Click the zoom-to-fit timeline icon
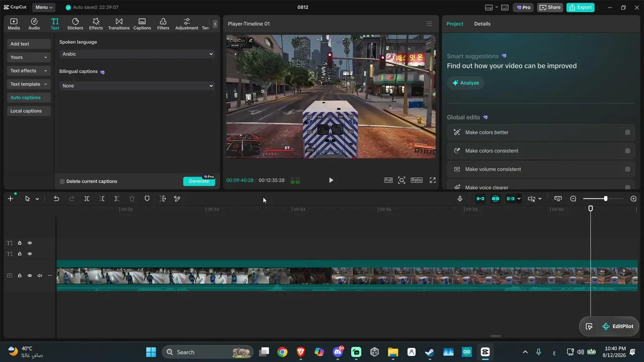 tap(558, 199)
